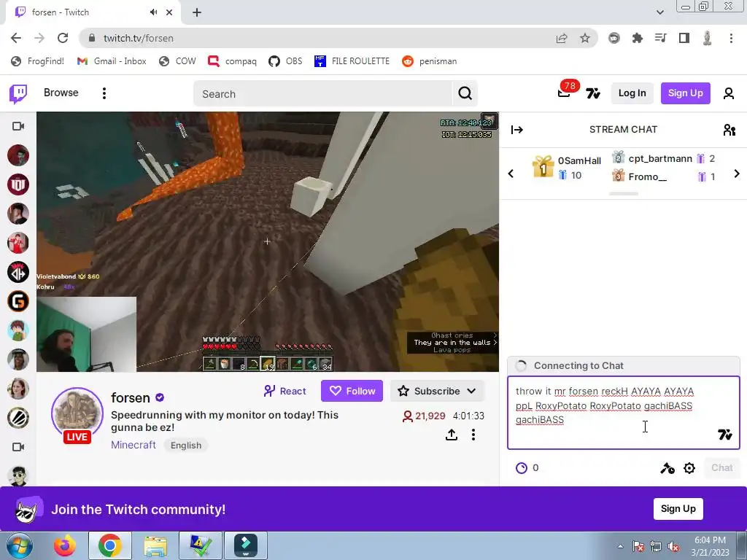Screen dimensions: 747x560
Task: Toggle Chrome side panel
Action: coord(684,38)
